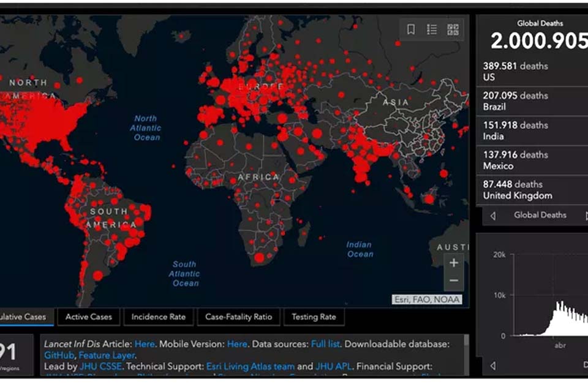The image size is (588, 392).
Task: Open the map bookmarks icon
Action: click(411, 29)
